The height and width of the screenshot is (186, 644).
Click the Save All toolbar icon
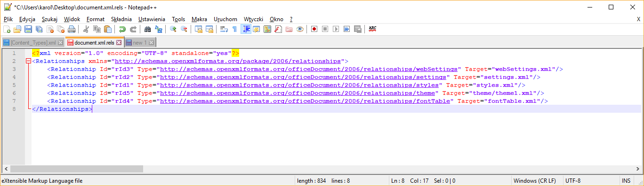tap(39, 29)
